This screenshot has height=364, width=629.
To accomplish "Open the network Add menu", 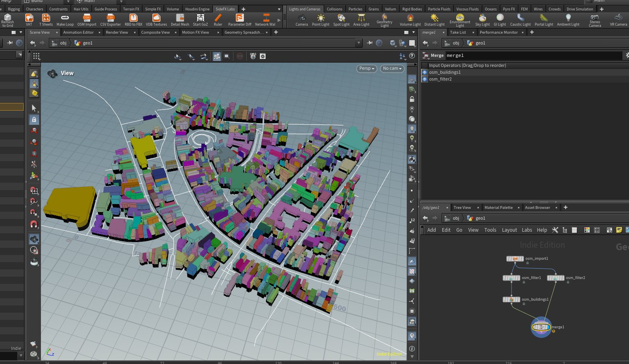I will click(432, 230).
